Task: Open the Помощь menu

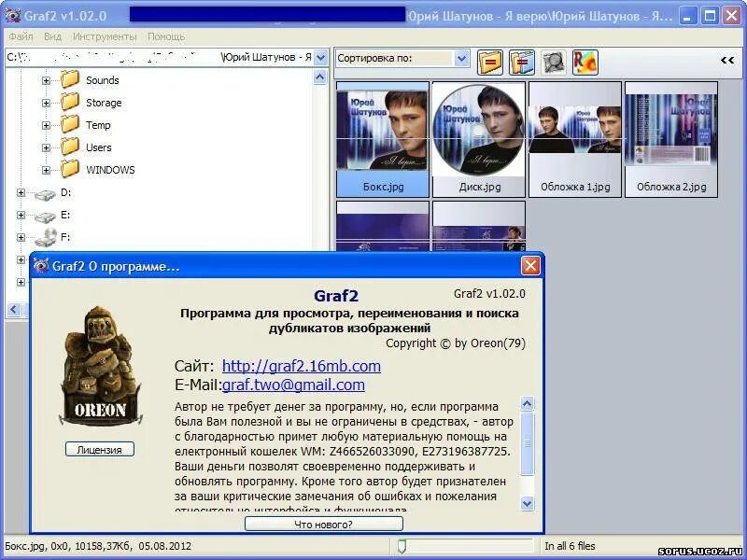Action: coord(166,36)
